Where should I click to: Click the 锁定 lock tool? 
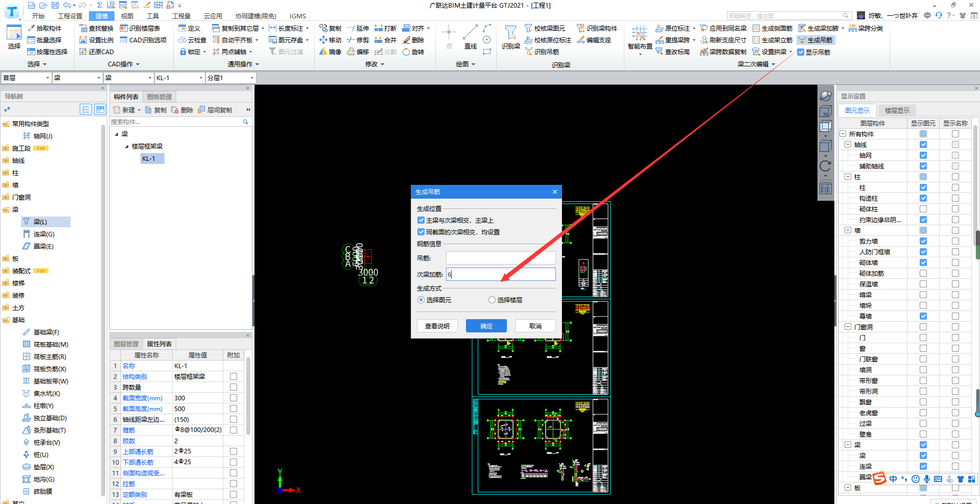pos(193,52)
